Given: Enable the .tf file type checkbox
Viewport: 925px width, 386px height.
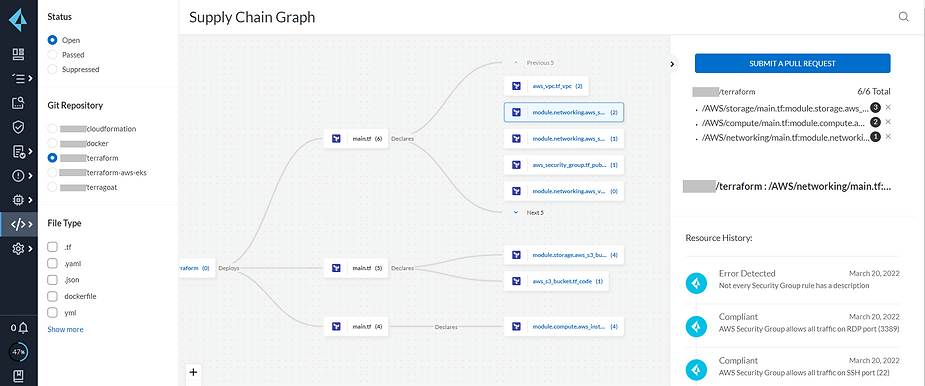Looking at the screenshot, I should point(53,247).
